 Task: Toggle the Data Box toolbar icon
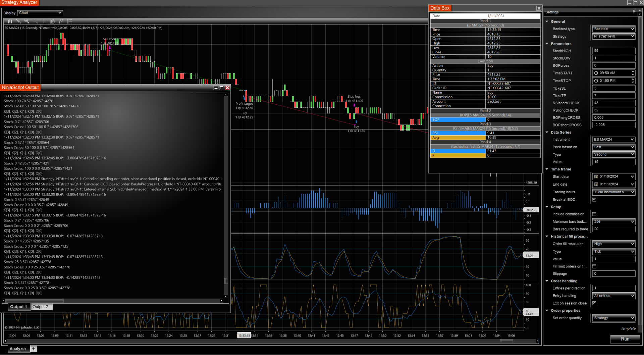[52, 21]
